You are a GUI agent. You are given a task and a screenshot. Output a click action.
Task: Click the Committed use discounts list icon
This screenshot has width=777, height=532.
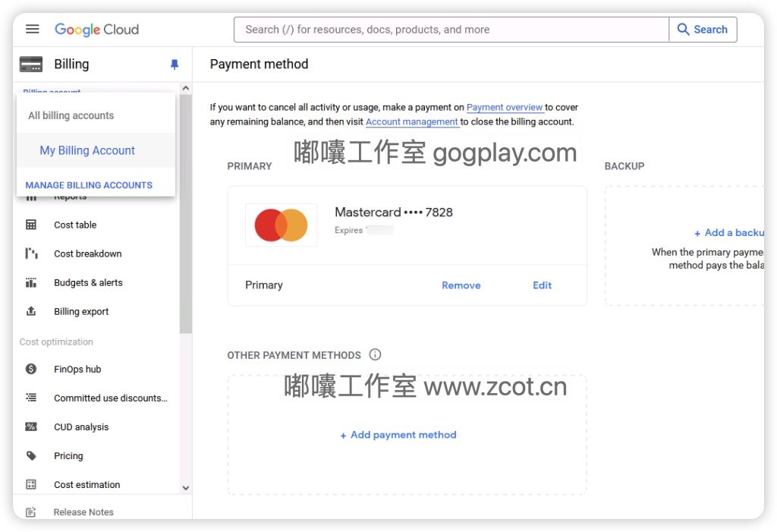[x=30, y=398]
